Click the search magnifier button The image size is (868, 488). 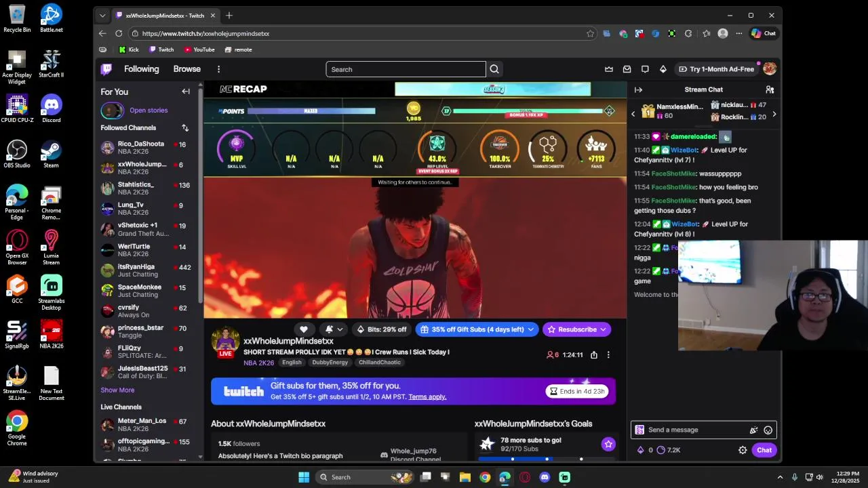coord(494,69)
